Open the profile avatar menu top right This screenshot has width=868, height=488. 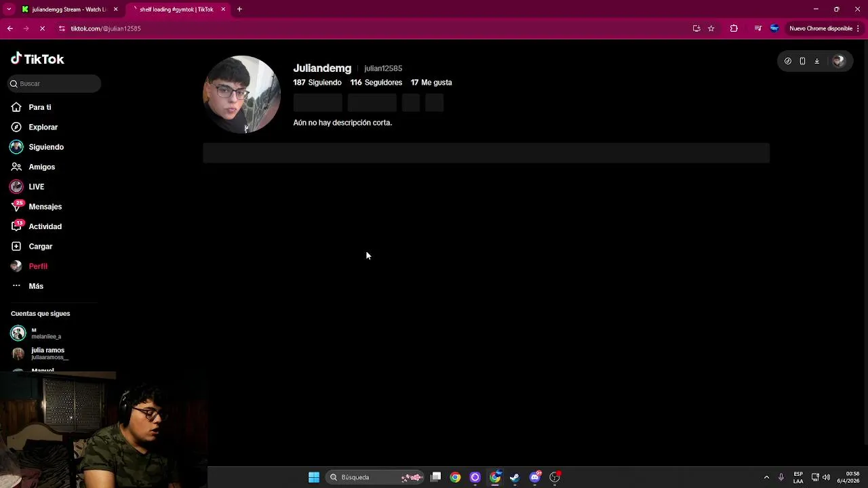(839, 61)
